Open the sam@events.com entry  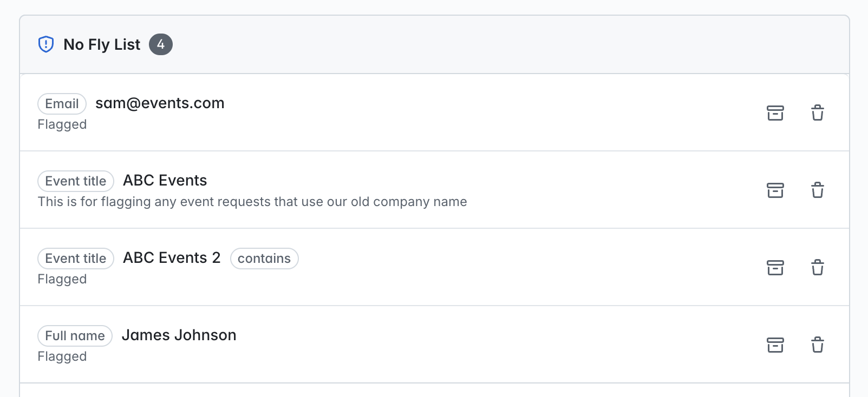click(160, 103)
